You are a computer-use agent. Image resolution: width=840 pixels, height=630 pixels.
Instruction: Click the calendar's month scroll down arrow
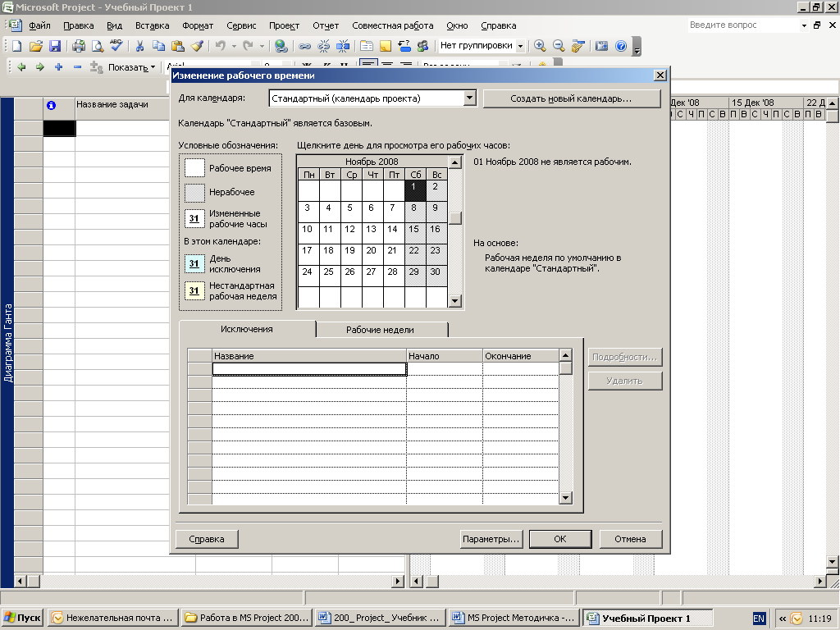(x=454, y=300)
